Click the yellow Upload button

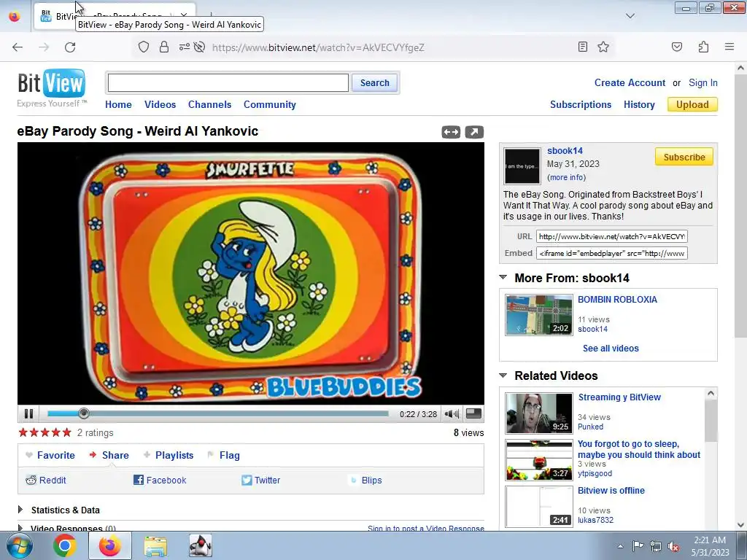[x=692, y=104]
